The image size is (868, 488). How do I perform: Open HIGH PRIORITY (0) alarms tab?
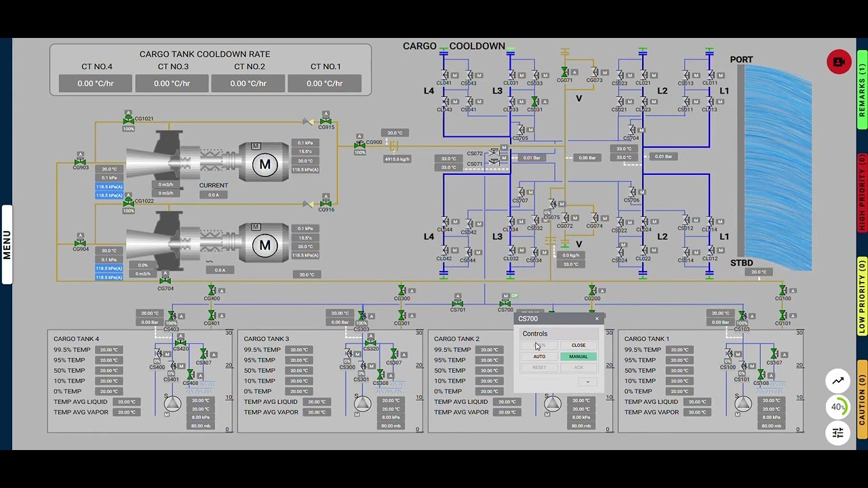point(863,193)
